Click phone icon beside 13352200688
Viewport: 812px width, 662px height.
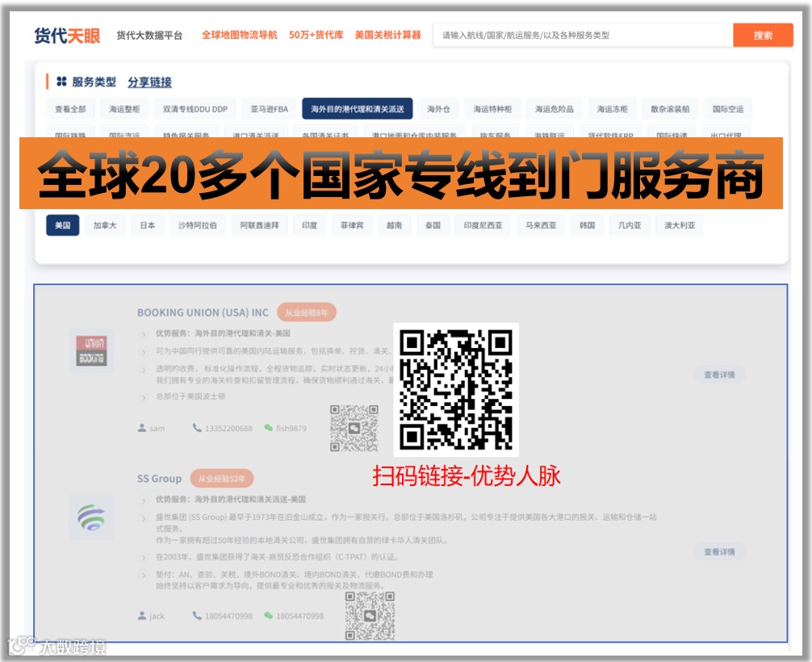point(197,428)
